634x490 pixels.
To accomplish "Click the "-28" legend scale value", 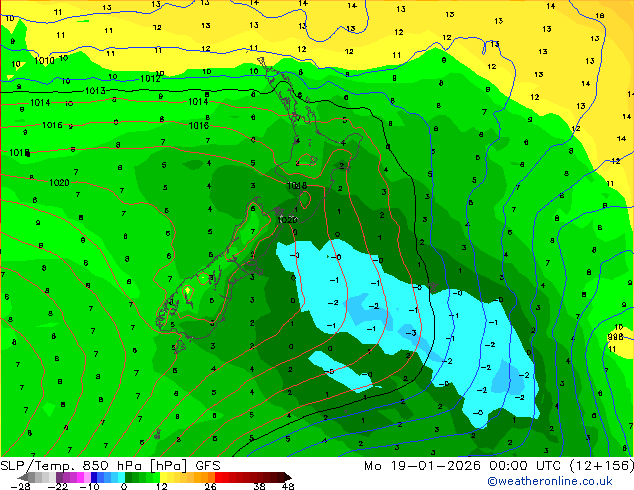I will (20, 486).
